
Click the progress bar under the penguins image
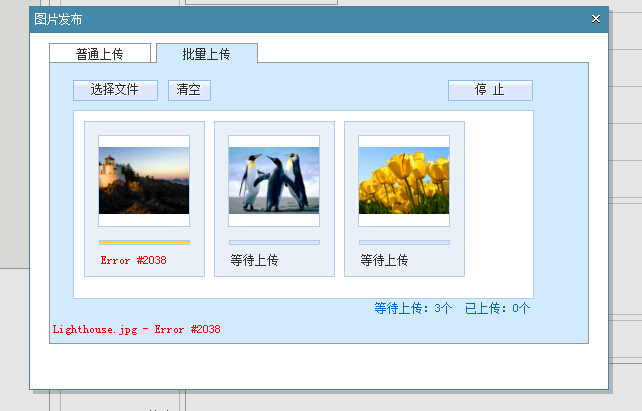click(274, 242)
